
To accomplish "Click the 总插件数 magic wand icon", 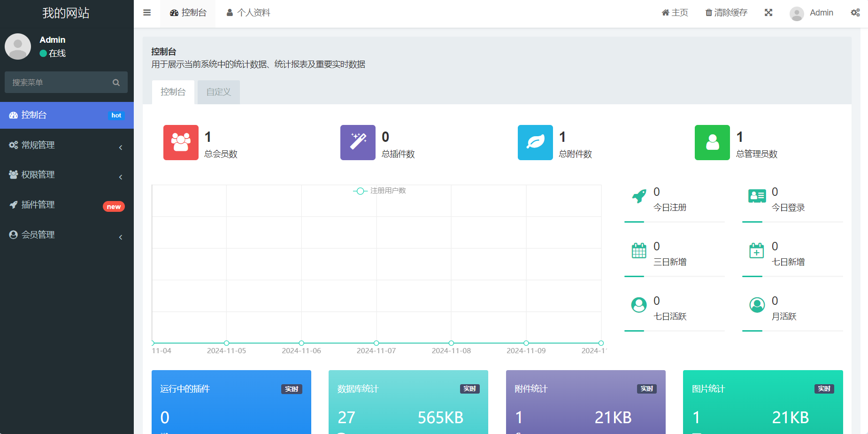I will [x=358, y=142].
